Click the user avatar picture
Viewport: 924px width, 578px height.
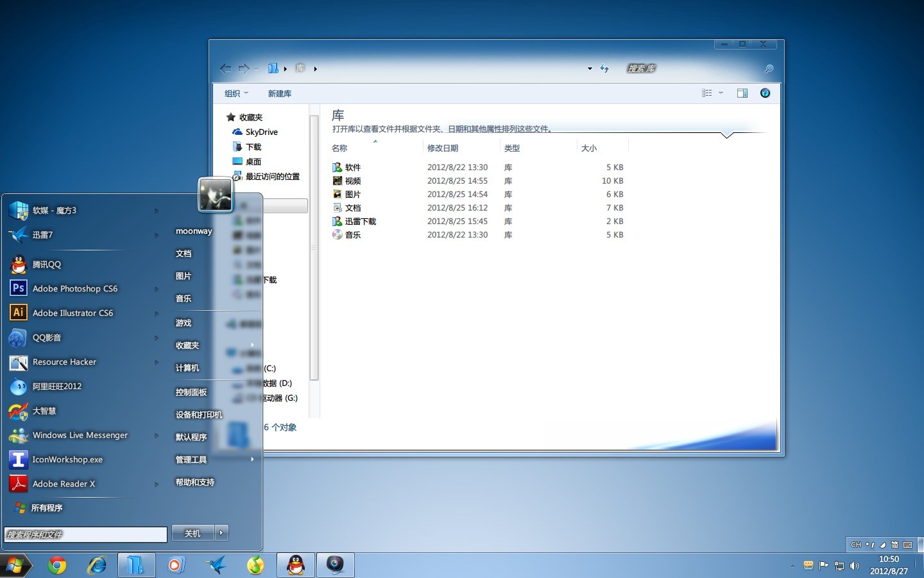coord(215,195)
